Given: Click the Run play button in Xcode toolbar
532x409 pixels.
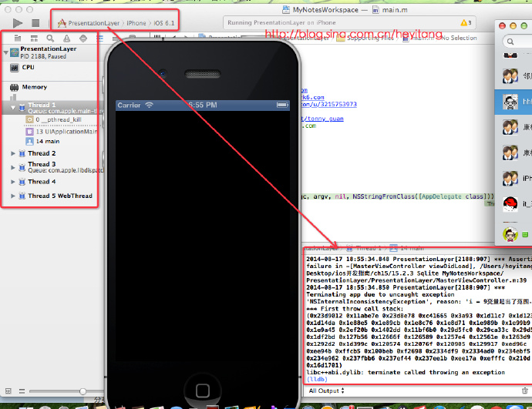Looking at the screenshot, I should pyautogui.click(x=18, y=23).
